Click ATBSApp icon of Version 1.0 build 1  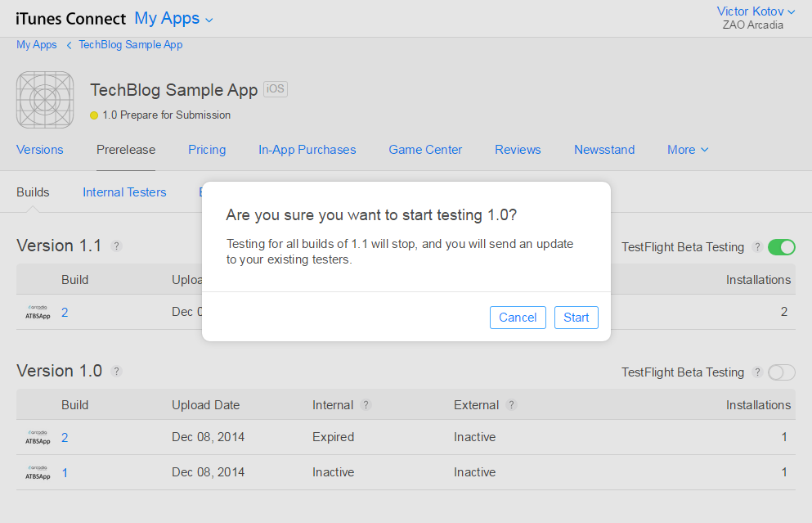pyautogui.click(x=38, y=472)
